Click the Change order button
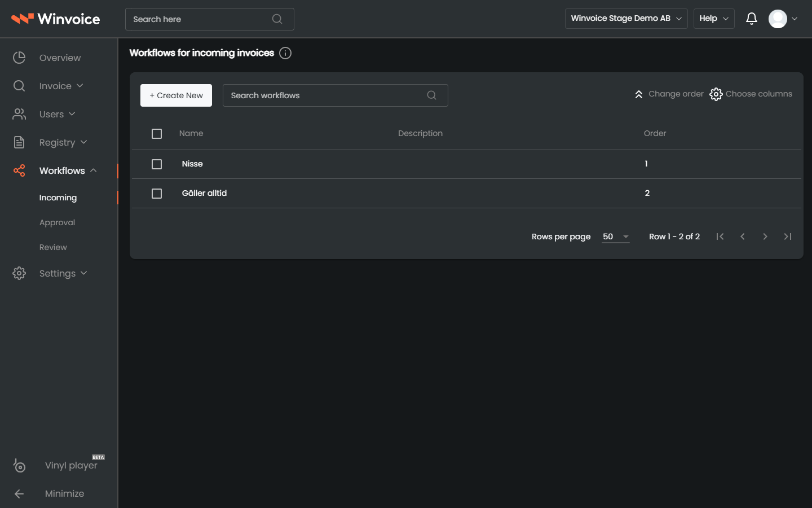Screen dimensions: 812x508 [669, 94]
